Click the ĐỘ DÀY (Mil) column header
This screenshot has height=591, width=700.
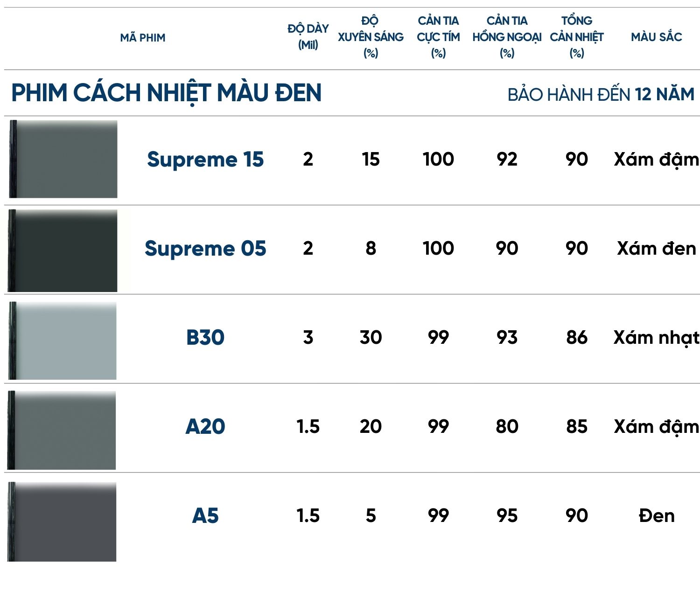point(308,36)
